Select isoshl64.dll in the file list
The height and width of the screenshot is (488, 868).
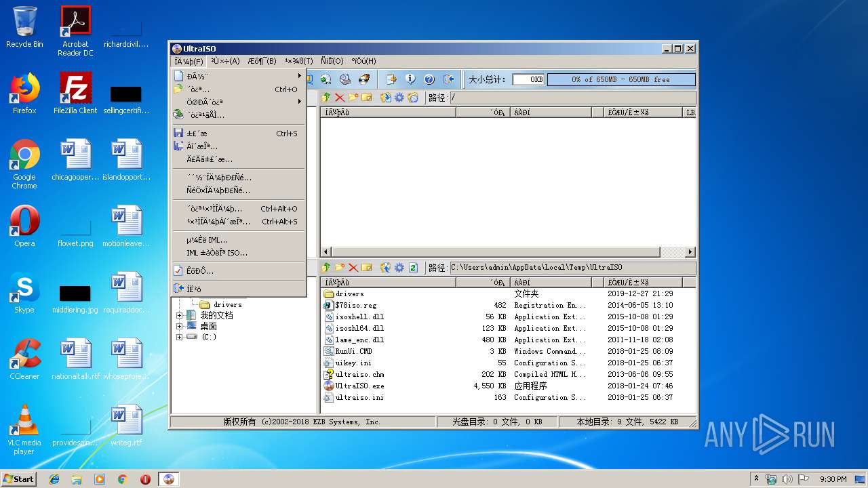click(x=353, y=328)
